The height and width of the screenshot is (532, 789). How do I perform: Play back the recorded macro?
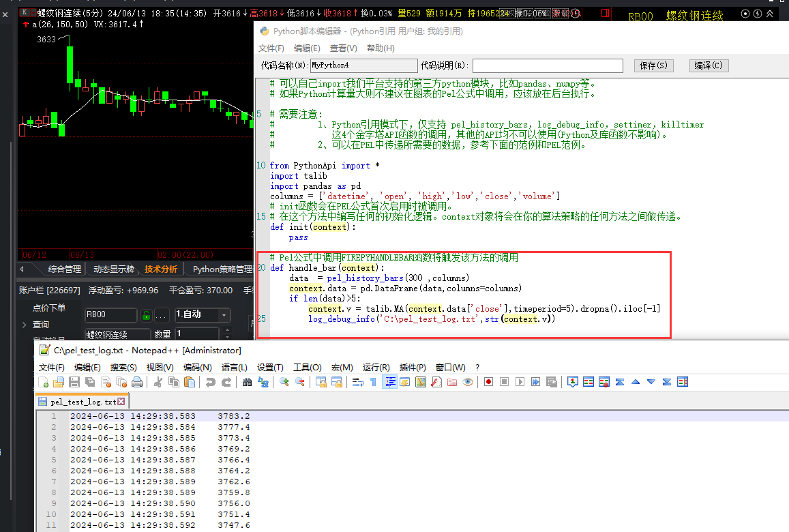point(520,382)
